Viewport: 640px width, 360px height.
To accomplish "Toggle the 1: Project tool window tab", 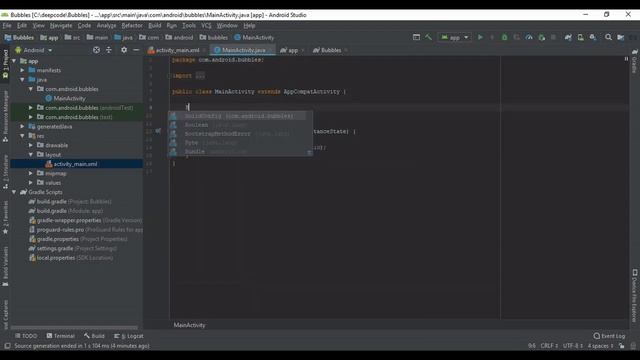I will coord(5,64).
